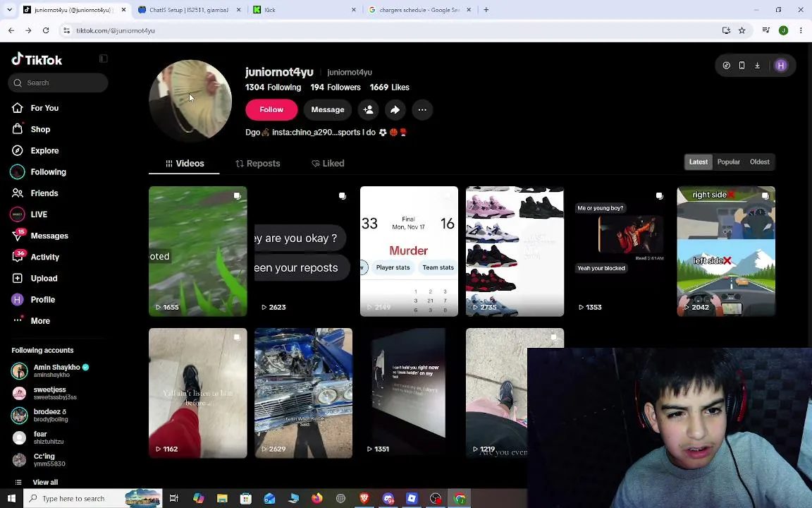
Task: Open the 194 Followers list
Action: tap(336, 87)
